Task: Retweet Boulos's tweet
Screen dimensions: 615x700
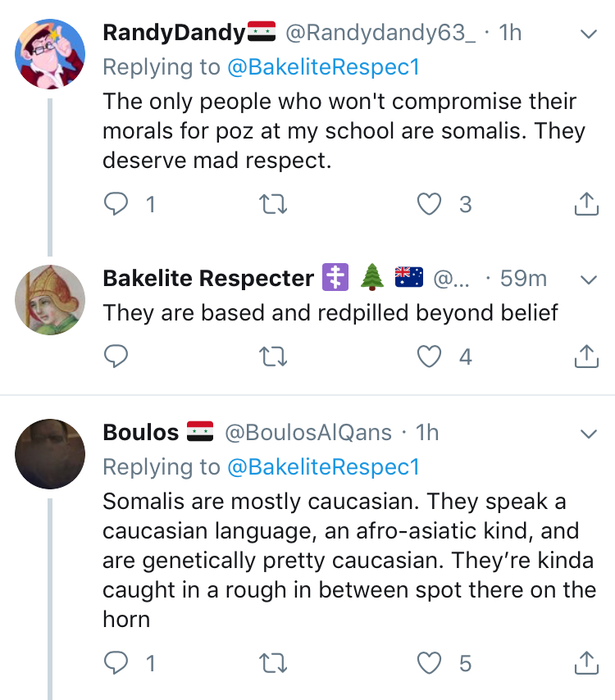Action: (x=273, y=663)
